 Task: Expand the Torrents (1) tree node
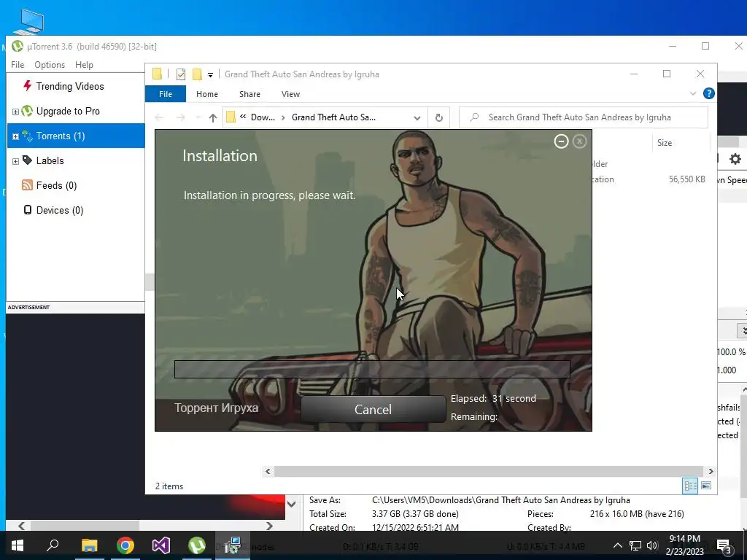(x=15, y=136)
